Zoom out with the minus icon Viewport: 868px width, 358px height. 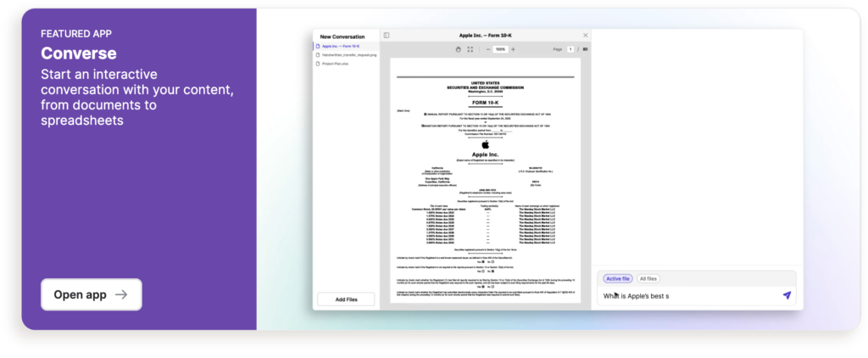[487, 49]
